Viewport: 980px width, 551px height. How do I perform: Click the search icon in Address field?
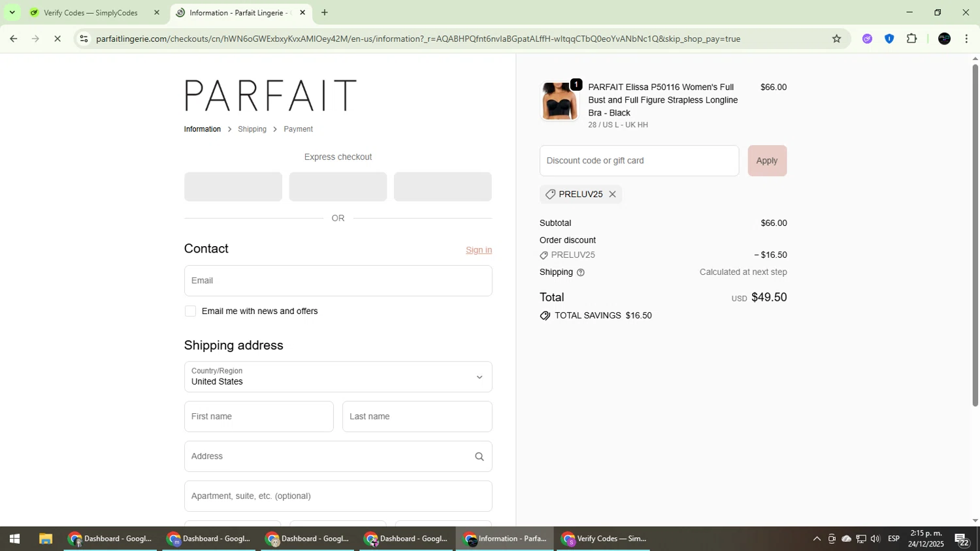[479, 456]
